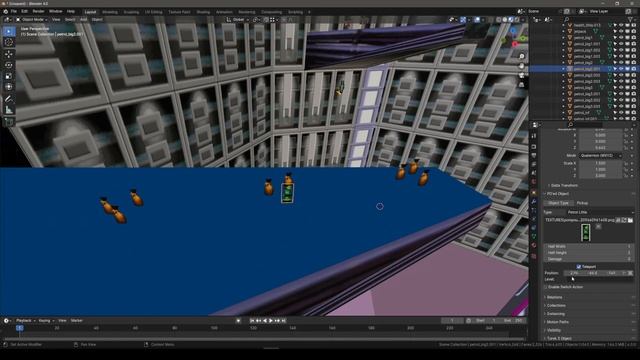Open the Type Petrol Little dropdown
This screenshot has height=360, width=640.
pyautogui.click(x=600, y=212)
